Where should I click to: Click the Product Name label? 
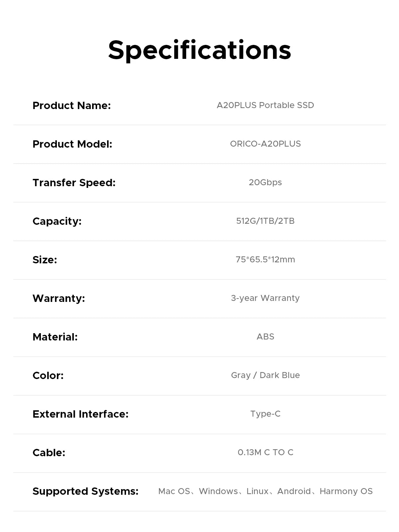71,105
